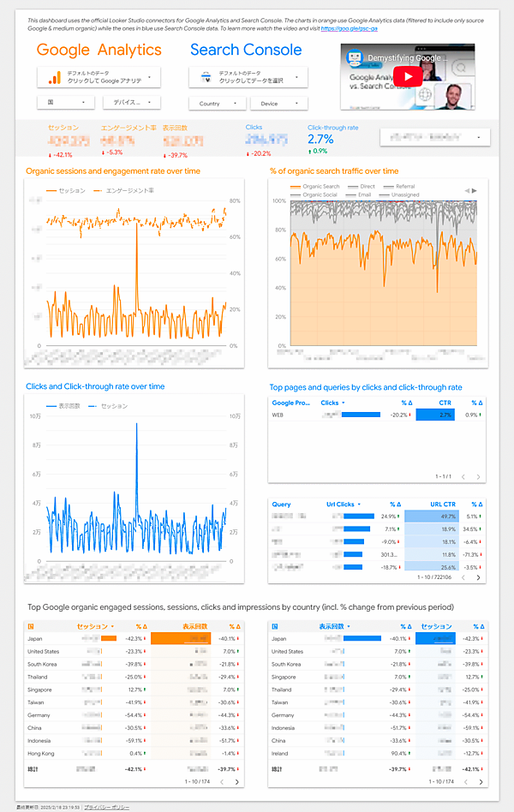
Task: Toggle the Organic Social legend entry
Action: click(320, 194)
